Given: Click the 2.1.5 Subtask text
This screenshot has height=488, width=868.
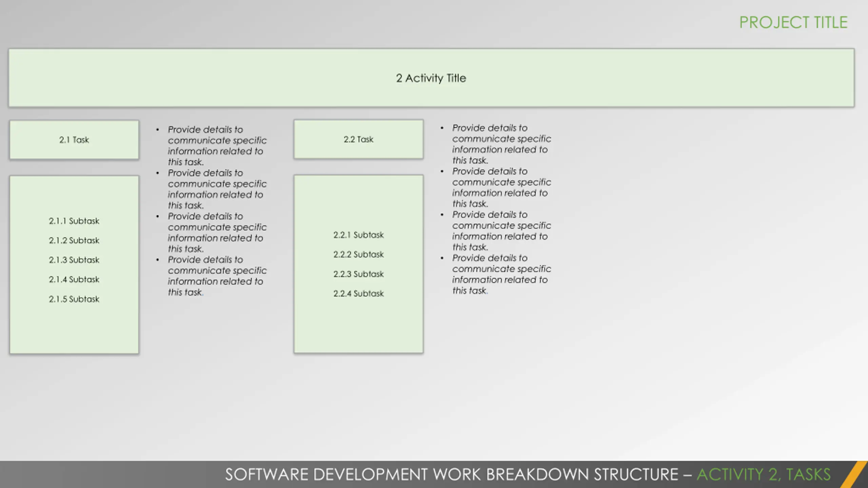Looking at the screenshot, I should tap(74, 299).
